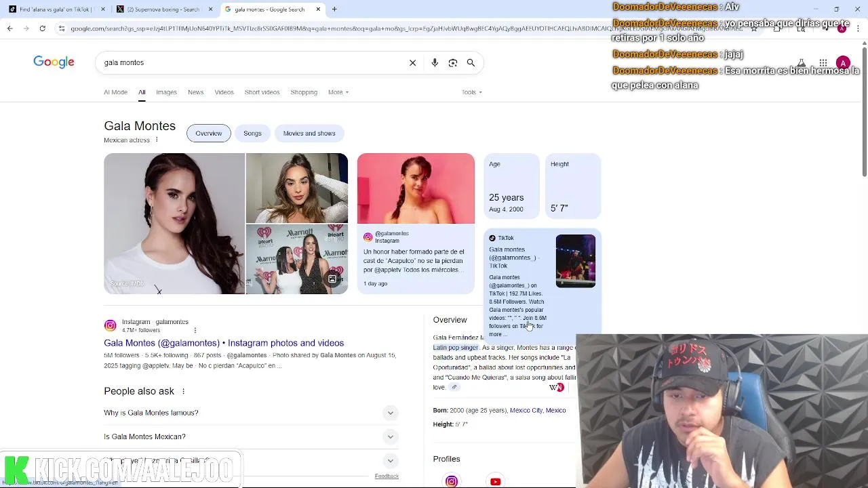Open site info icon in address bar
The image size is (868, 488).
pyautogui.click(x=62, y=28)
